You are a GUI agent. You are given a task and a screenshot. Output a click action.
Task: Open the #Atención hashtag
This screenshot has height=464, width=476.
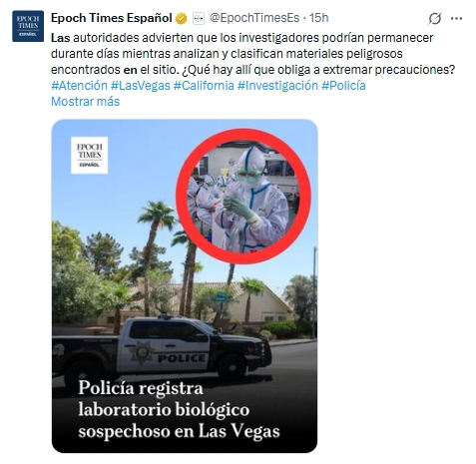79,86
